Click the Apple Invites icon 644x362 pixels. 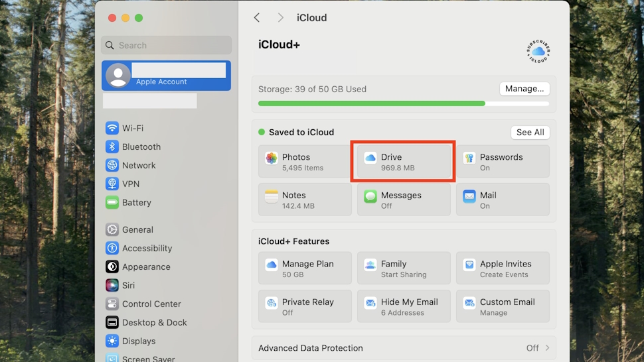[x=469, y=265]
